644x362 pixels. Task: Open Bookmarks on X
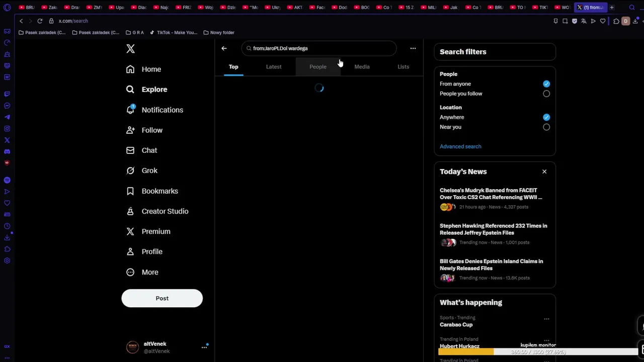click(152, 191)
